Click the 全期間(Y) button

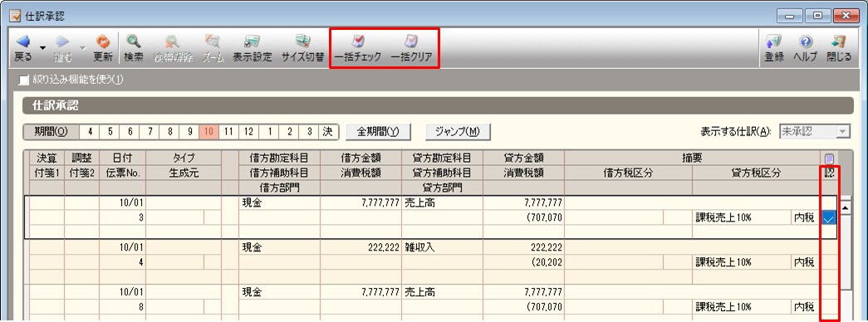[x=378, y=132]
